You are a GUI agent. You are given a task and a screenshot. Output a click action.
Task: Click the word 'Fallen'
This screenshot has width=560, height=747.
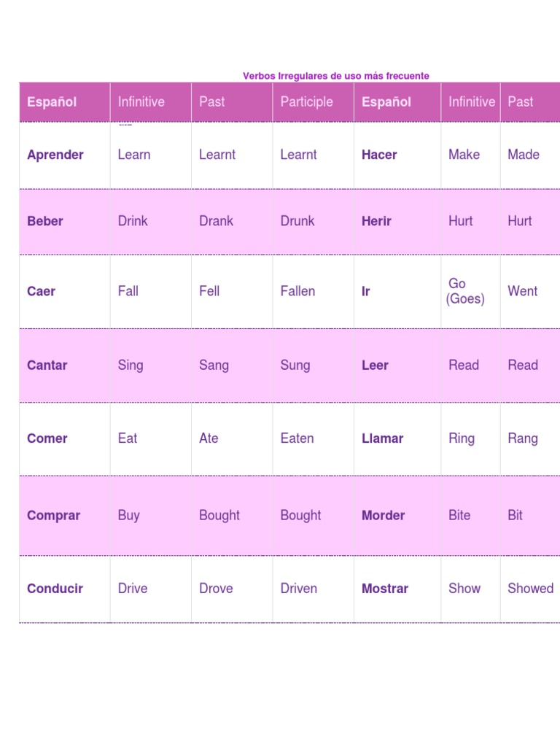point(297,291)
